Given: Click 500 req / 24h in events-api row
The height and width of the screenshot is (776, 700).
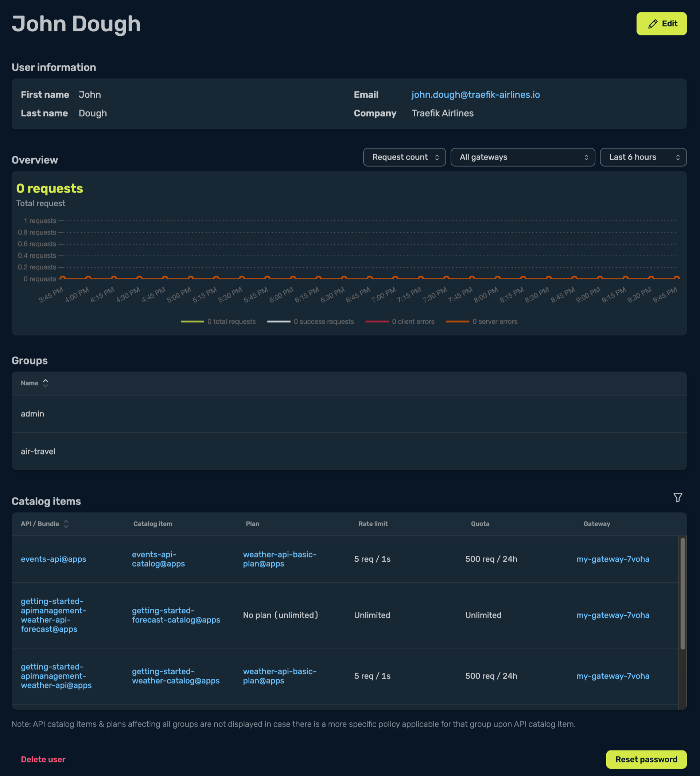Looking at the screenshot, I should click(491, 559).
